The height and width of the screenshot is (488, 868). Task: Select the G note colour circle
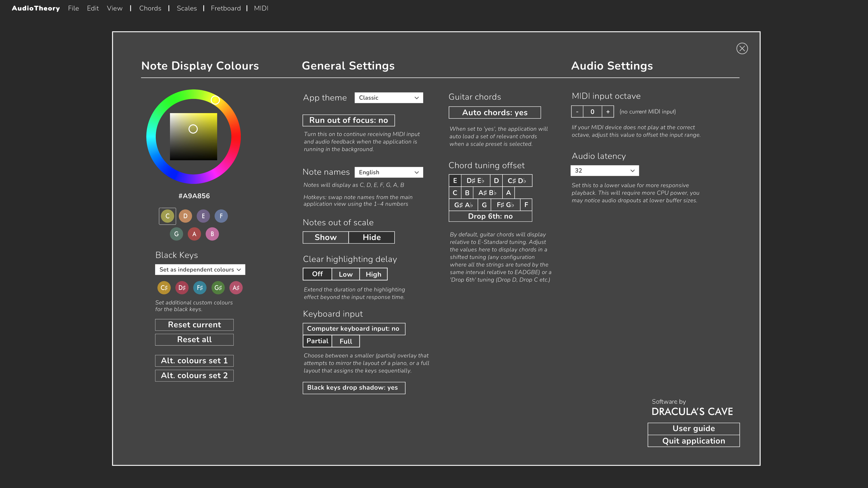pyautogui.click(x=176, y=234)
